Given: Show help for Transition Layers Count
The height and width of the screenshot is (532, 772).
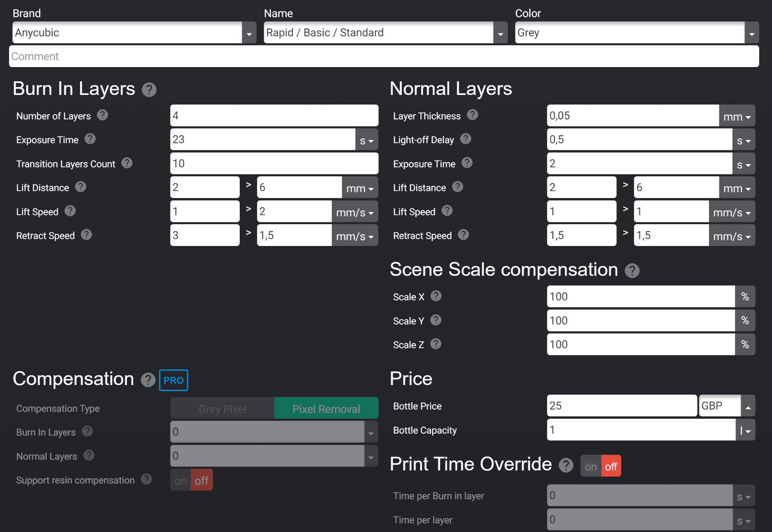Looking at the screenshot, I should coord(127,163).
